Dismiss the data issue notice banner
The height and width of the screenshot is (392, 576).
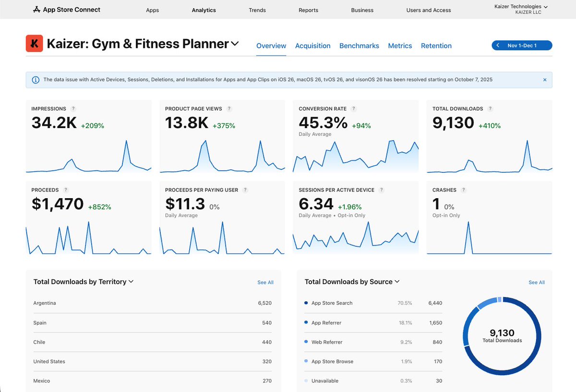pos(545,80)
